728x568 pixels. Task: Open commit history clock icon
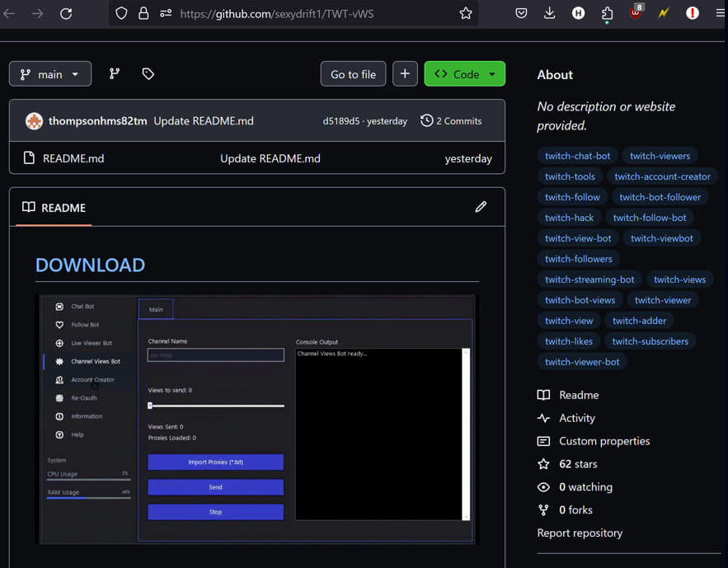click(x=427, y=120)
